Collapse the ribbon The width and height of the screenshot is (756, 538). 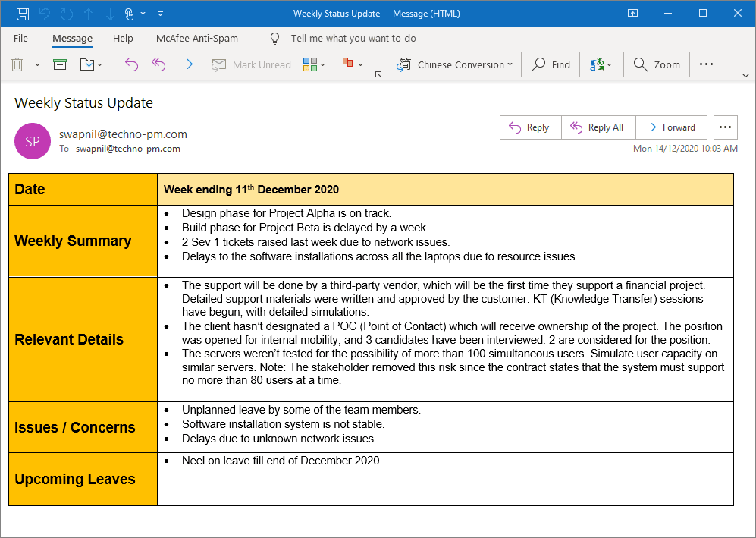(745, 74)
